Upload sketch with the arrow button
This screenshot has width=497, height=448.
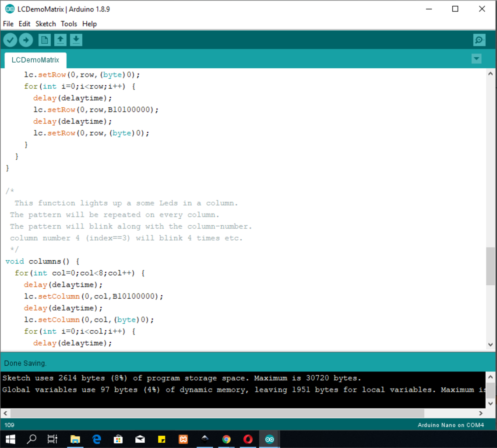[26, 40]
